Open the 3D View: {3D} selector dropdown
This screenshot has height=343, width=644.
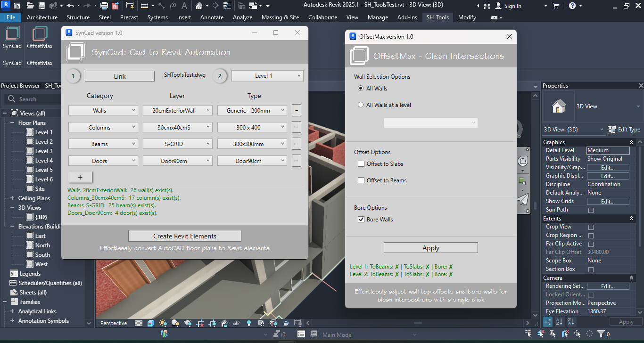tap(574, 129)
